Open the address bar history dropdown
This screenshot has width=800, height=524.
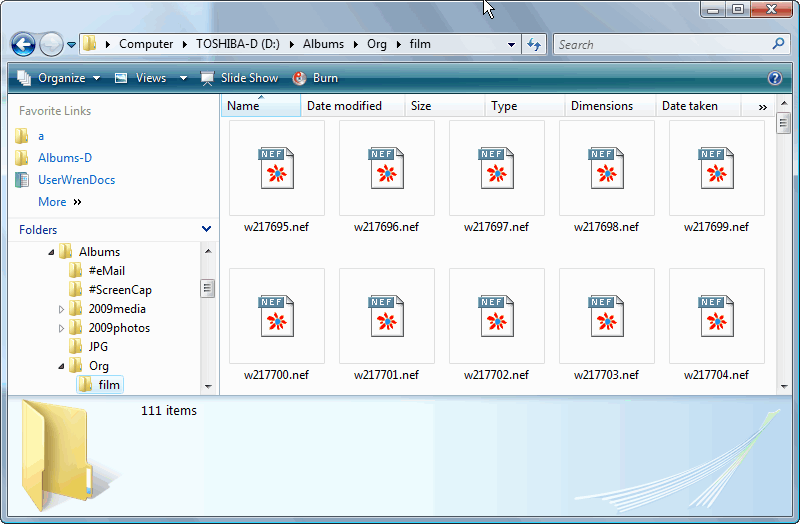coord(511,45)
